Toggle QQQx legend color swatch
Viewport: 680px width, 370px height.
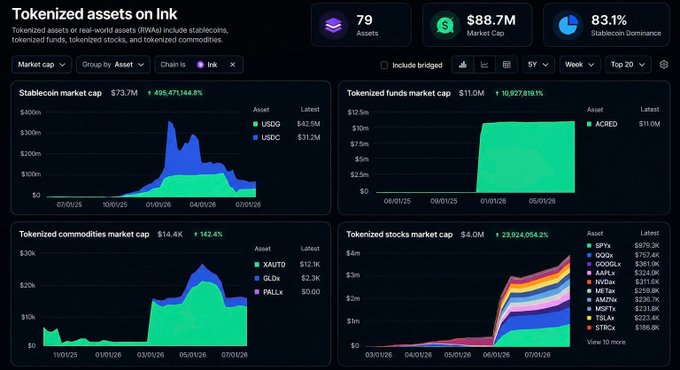coord(589,255)
